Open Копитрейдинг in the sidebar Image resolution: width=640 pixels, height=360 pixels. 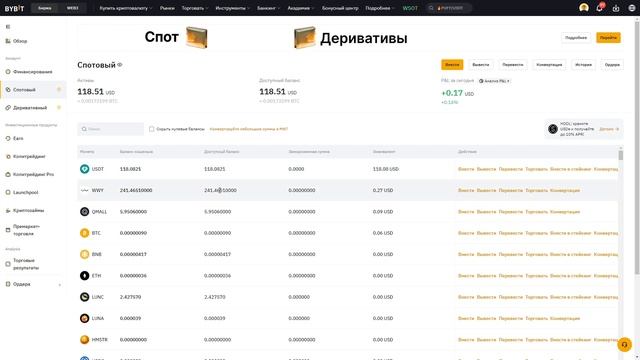point(25,156)
